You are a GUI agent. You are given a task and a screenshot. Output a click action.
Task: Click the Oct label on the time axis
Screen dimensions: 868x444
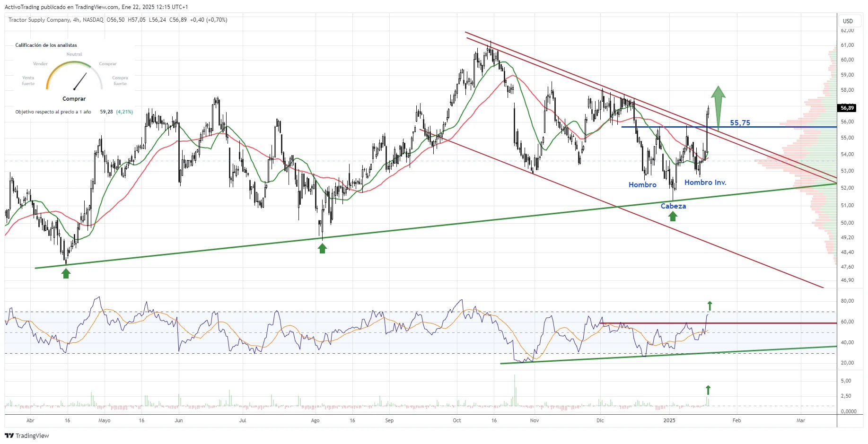coord(456,420)
